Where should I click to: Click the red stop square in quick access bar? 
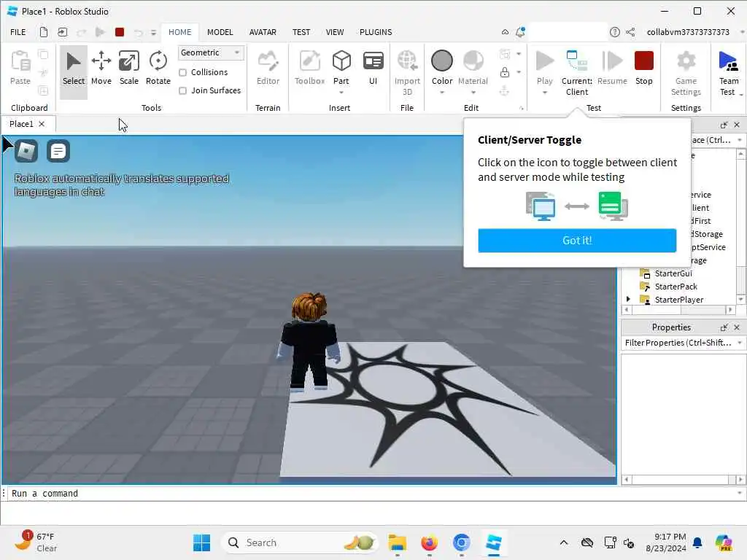point(120,32)
